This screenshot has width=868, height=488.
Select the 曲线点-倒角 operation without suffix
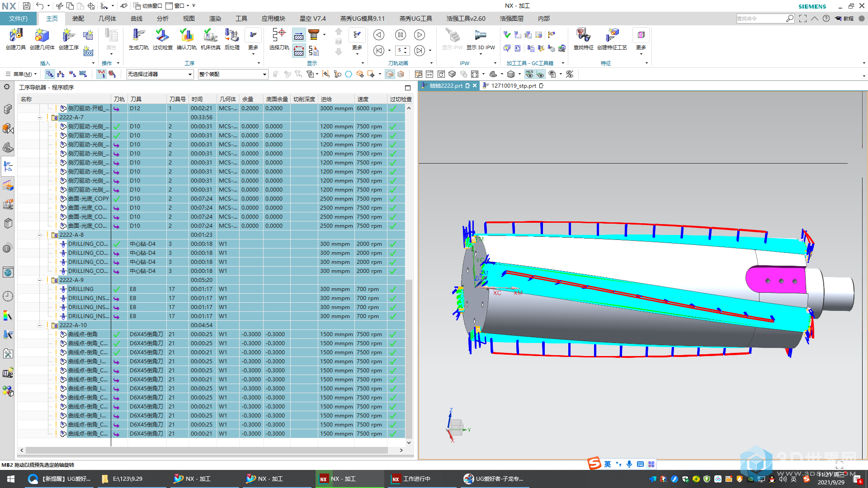coord(83,334)
